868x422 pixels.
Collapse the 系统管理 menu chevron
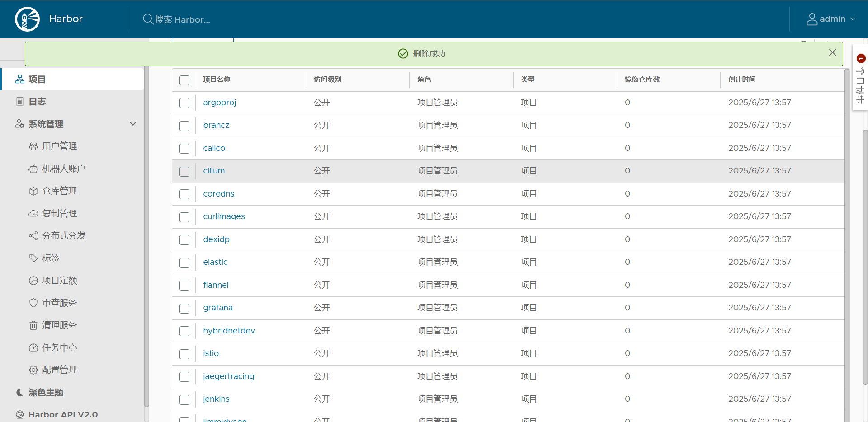click(133, 124)
